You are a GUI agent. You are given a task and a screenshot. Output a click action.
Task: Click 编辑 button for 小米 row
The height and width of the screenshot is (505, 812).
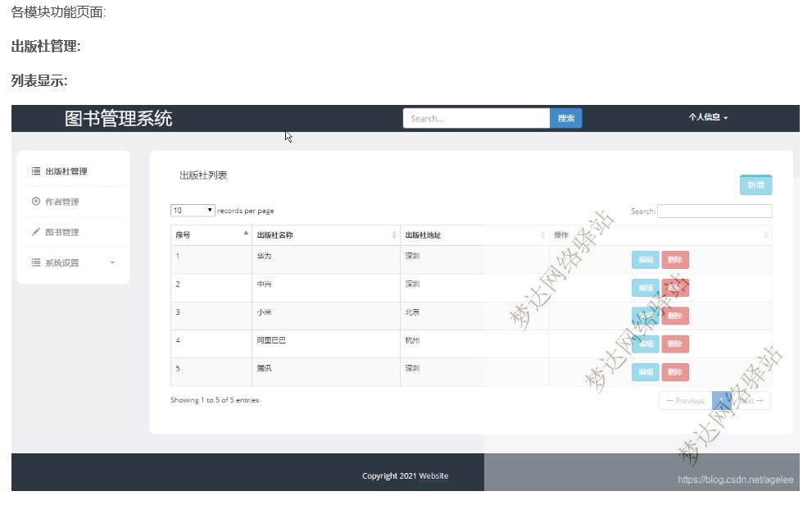pyautogui.click(x=645, y=316)
